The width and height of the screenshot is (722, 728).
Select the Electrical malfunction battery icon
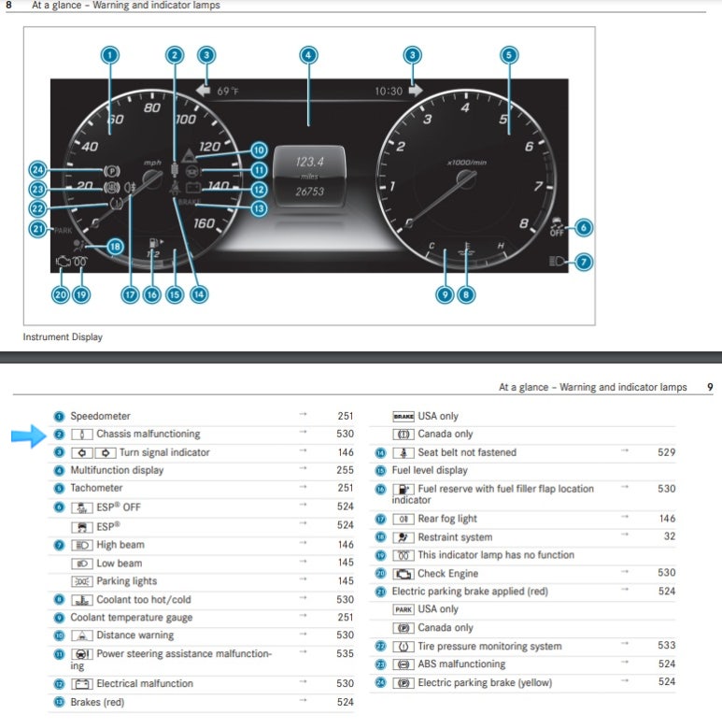(x=81, y=684)
